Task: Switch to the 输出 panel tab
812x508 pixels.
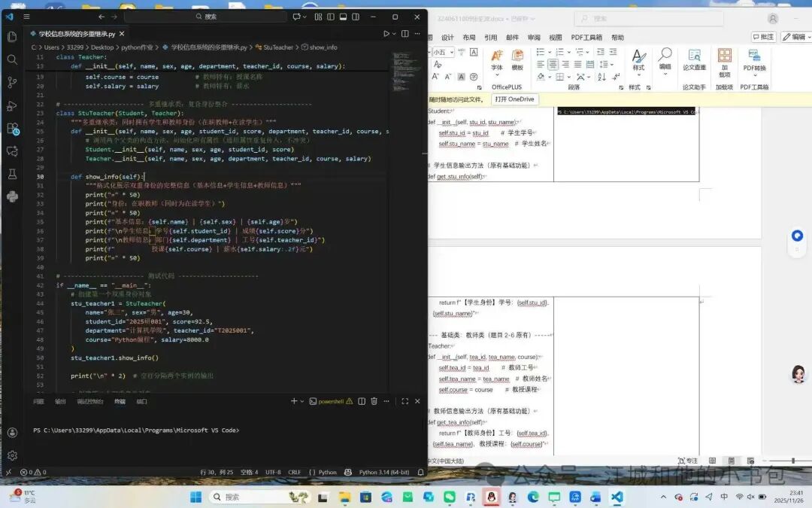Action: tap(61, 402)
